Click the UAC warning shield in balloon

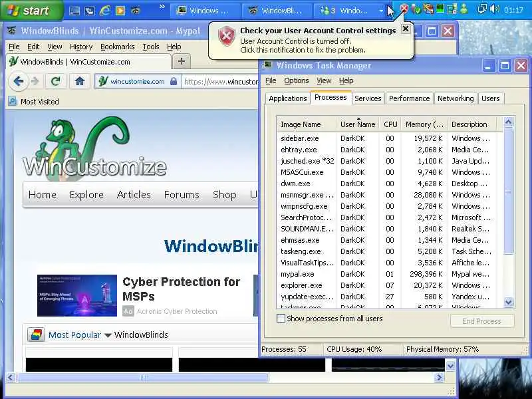click(227, 36)
